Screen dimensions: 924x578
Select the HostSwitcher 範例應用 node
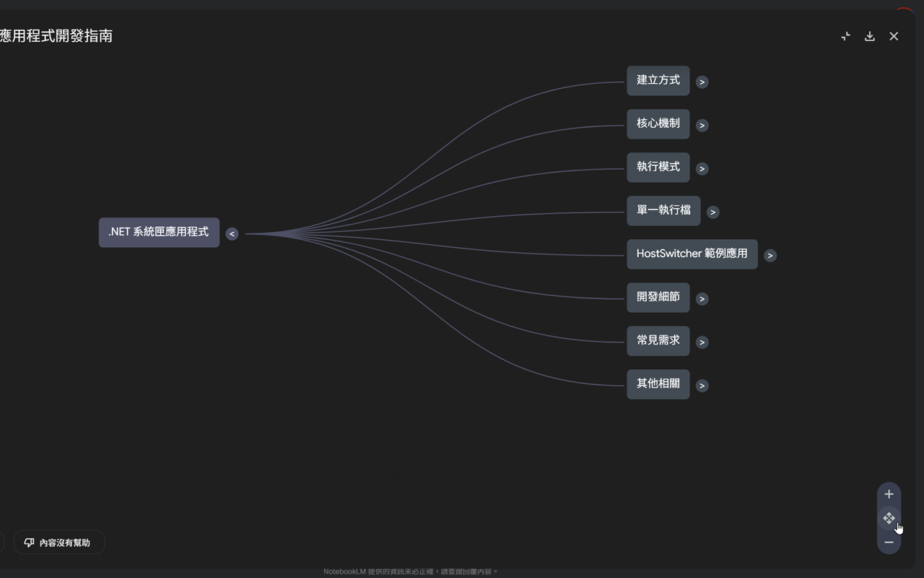click(x=692, y=254)
